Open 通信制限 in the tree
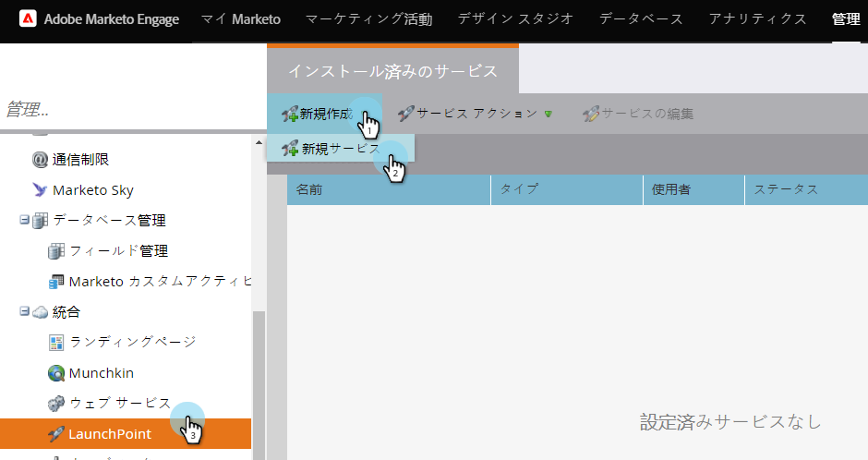 80,160
